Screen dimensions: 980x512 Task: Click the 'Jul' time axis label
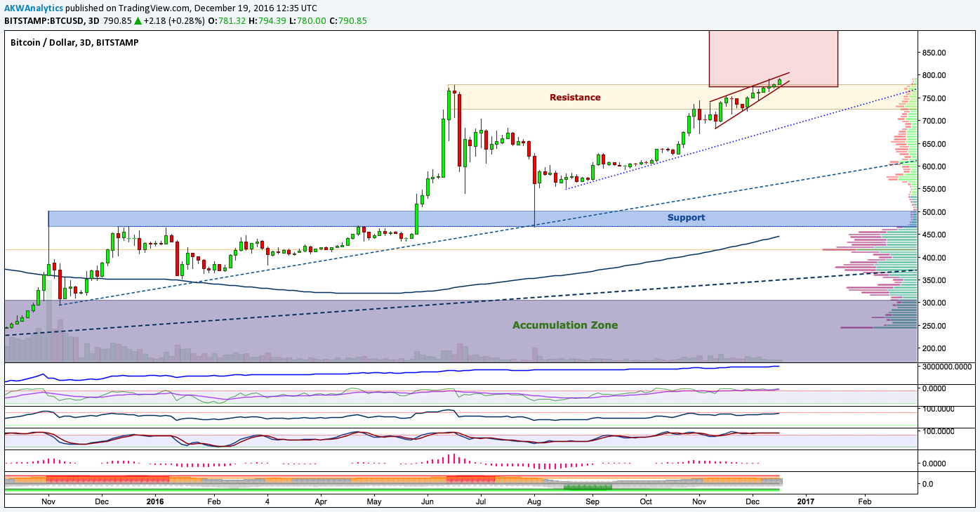tap(482, 502)
